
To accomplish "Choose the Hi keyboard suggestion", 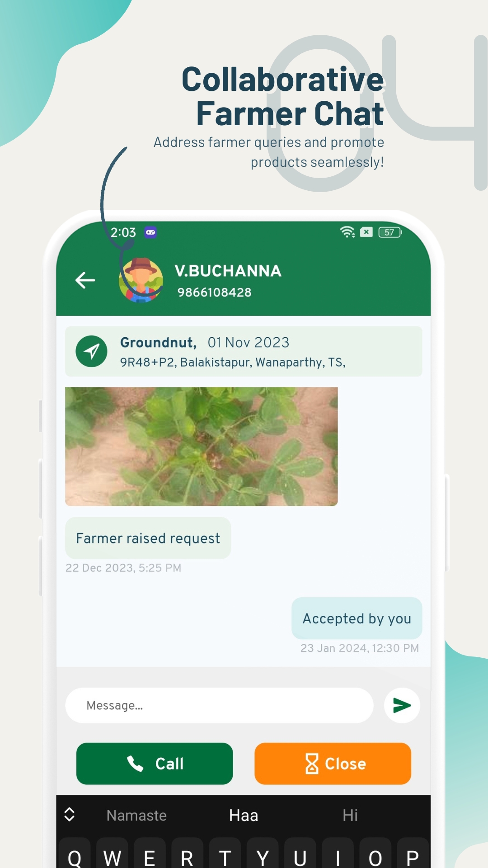I will [x=350, y=816].
